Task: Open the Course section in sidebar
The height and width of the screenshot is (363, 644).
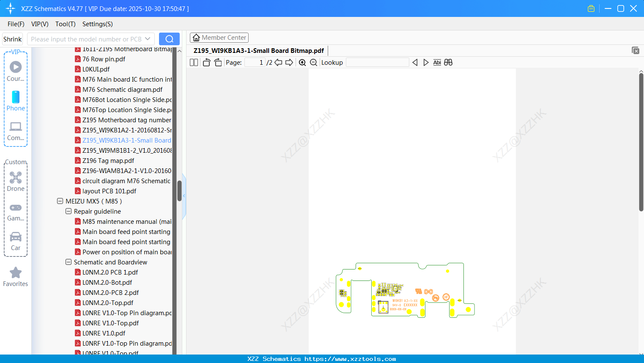Action: point(16,71)
